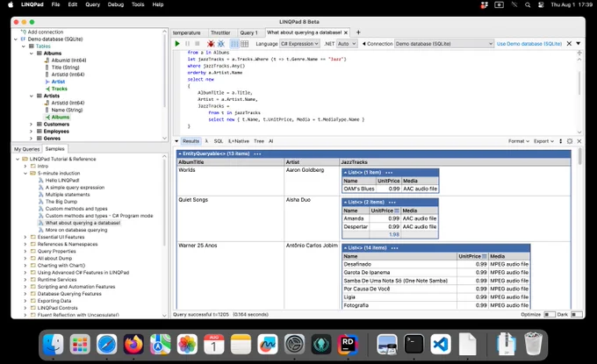Click Add connection link
597x364 pixels.
coord(46,32)
